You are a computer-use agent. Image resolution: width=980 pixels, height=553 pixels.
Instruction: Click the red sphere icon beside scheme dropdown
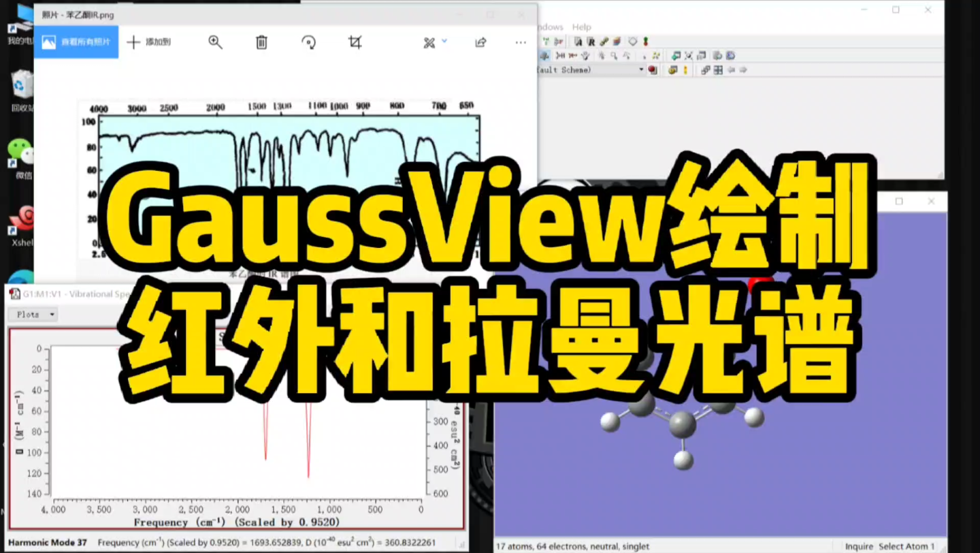click(653, 69)
